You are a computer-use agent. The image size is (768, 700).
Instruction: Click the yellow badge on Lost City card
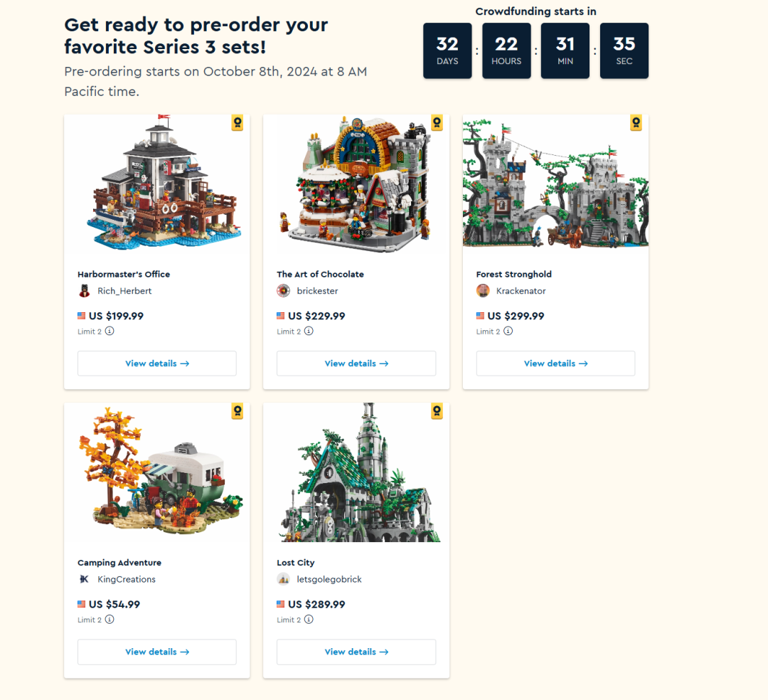point(437,411)
